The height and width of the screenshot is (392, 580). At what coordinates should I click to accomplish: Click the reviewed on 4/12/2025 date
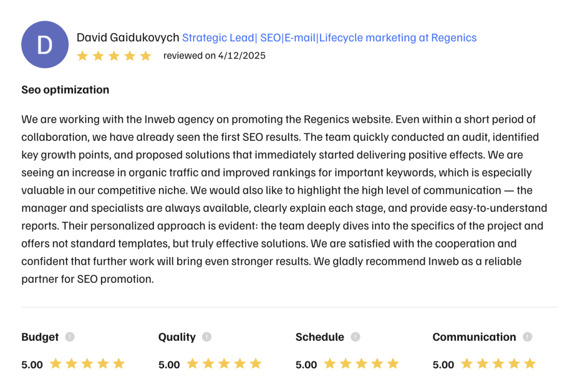(x=214, y=56)
